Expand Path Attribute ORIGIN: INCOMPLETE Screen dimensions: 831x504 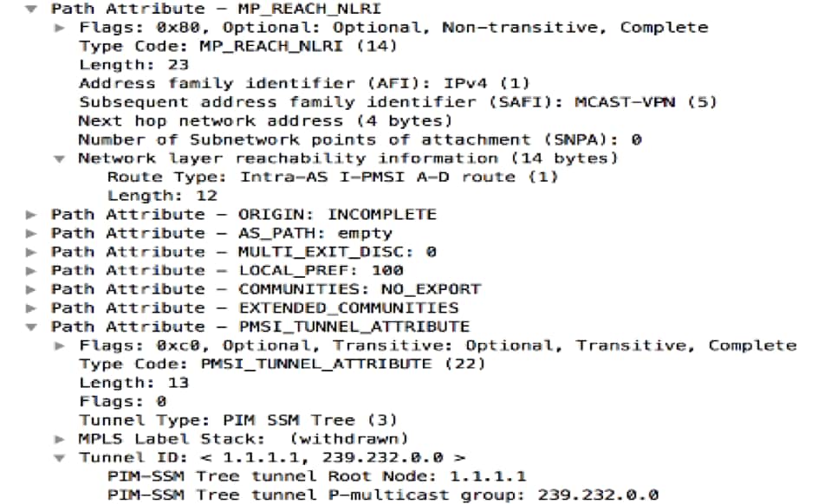tap(32, 215)
